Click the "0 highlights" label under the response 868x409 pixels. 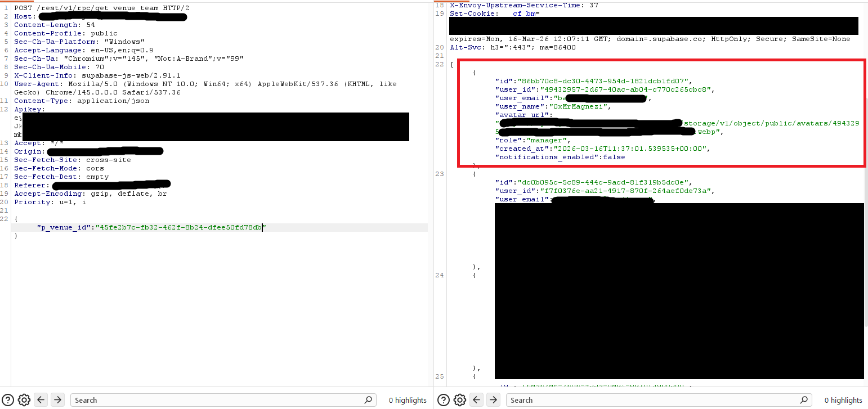coord(843,400)
